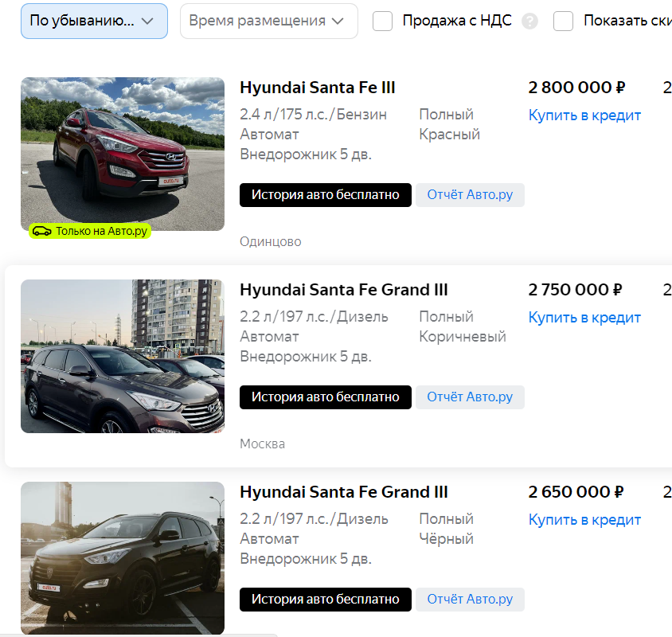Open the red Hyundai Santa Fe III photo
Image resolution: width=672 pixels, height=637 pixels.
[x=123, y=154]
